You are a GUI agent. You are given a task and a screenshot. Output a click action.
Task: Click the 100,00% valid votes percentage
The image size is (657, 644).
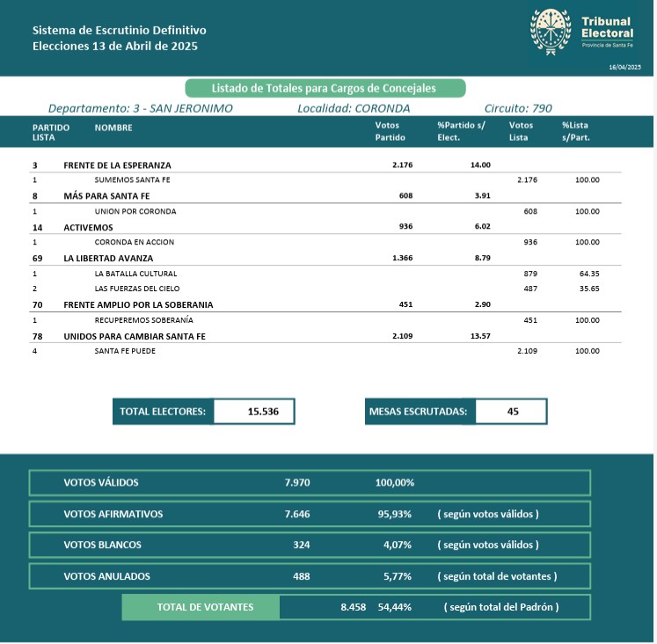click(395, 482)
